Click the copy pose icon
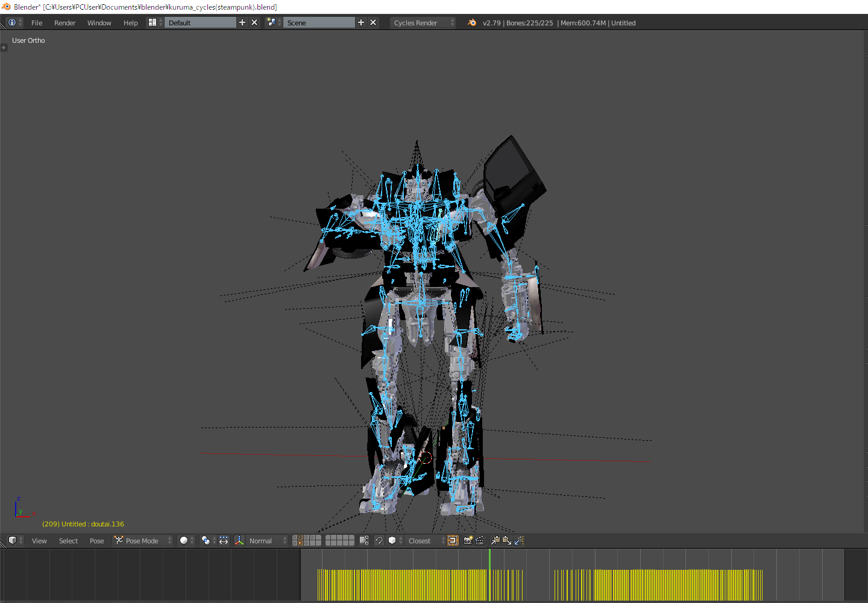The image size is (868, 603). pos(495,541)
